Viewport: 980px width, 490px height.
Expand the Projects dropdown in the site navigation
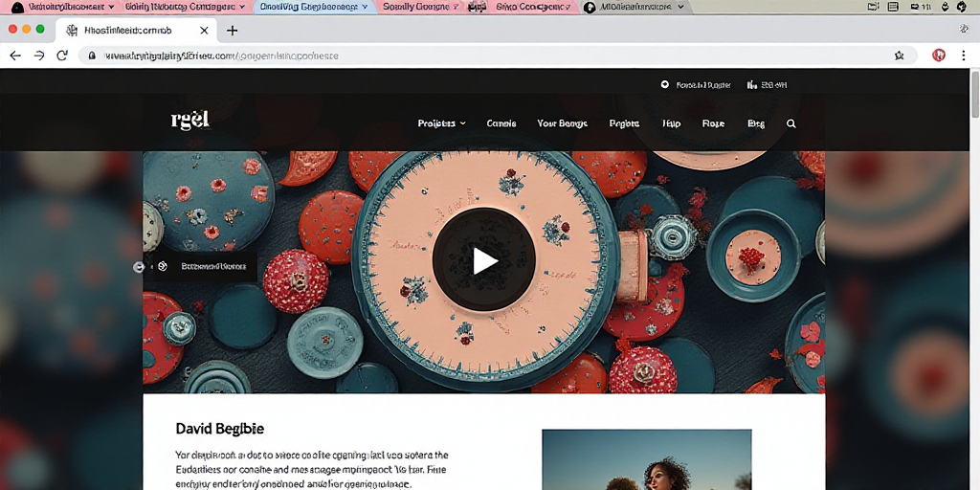click(x=442, y=123)
